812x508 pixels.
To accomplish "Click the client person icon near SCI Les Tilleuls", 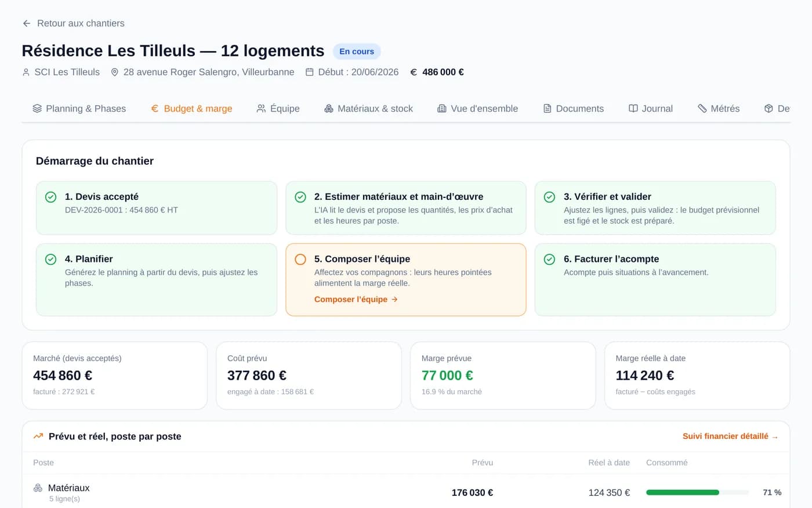I will click(26, 73).
